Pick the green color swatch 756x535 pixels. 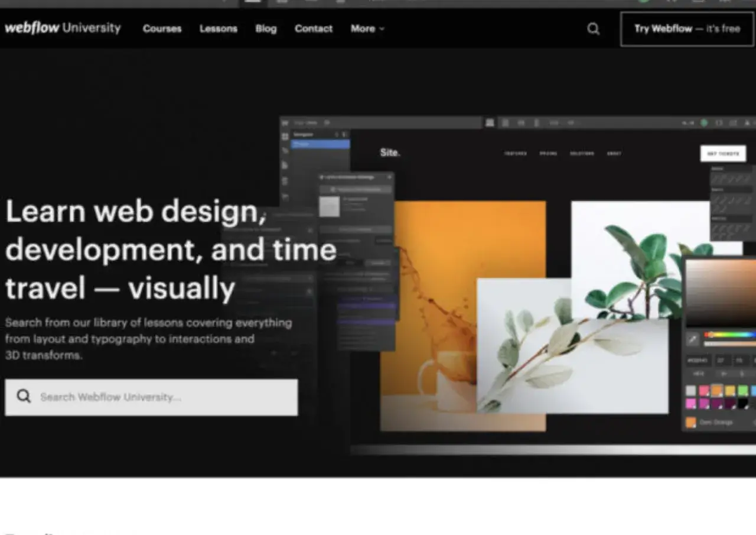pyautogui.click(x=742, y=391)
